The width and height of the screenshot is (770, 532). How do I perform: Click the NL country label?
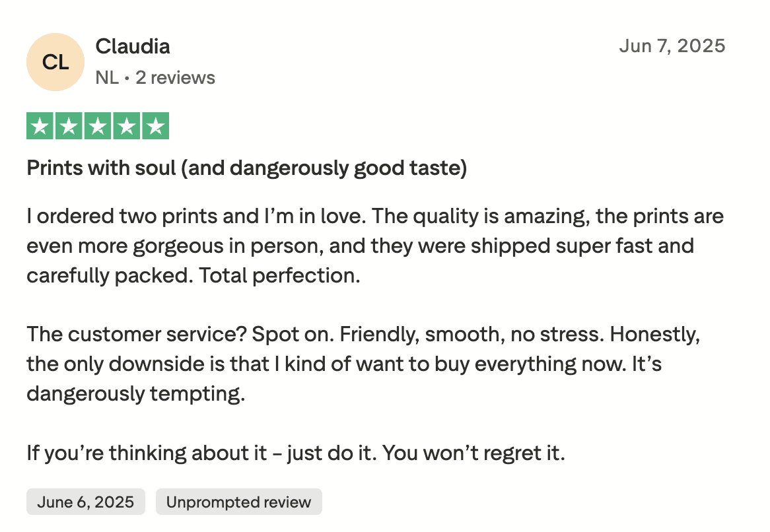107,78
